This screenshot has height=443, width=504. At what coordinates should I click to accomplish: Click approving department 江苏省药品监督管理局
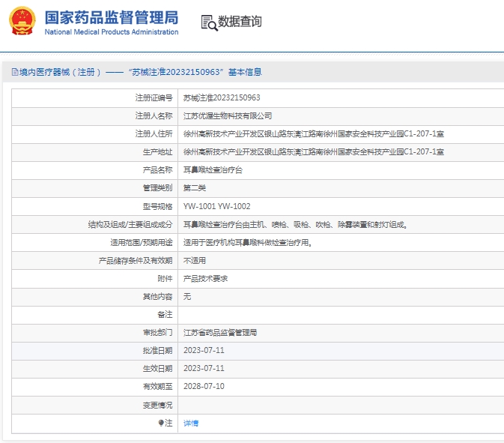click(x=220, y=333)
